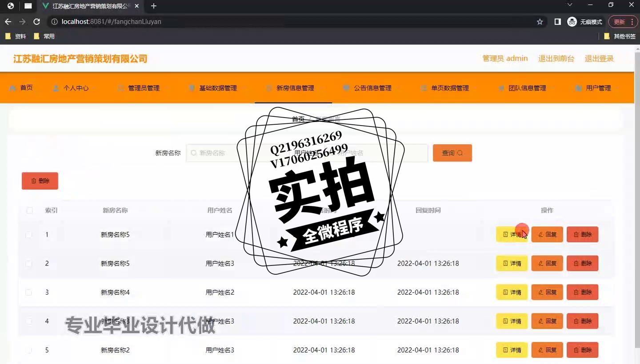This screenshot has height=364, width=640.
Task: Click 回复 for row 4
Action: 547,321
